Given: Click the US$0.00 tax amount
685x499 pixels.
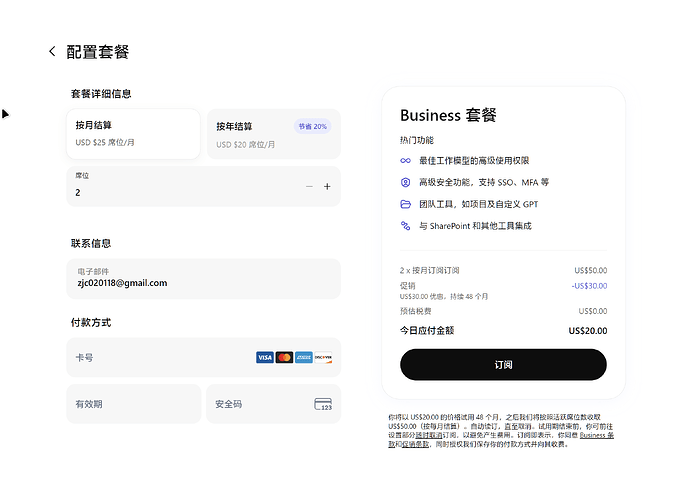Looking at the screenshot, I should (x=593, y=311).
